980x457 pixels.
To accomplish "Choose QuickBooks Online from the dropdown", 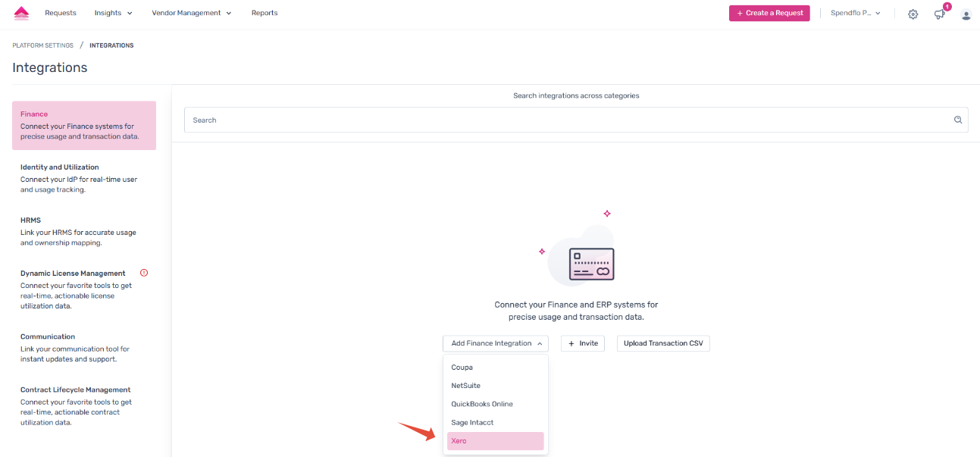I will (x=496, y=404).
